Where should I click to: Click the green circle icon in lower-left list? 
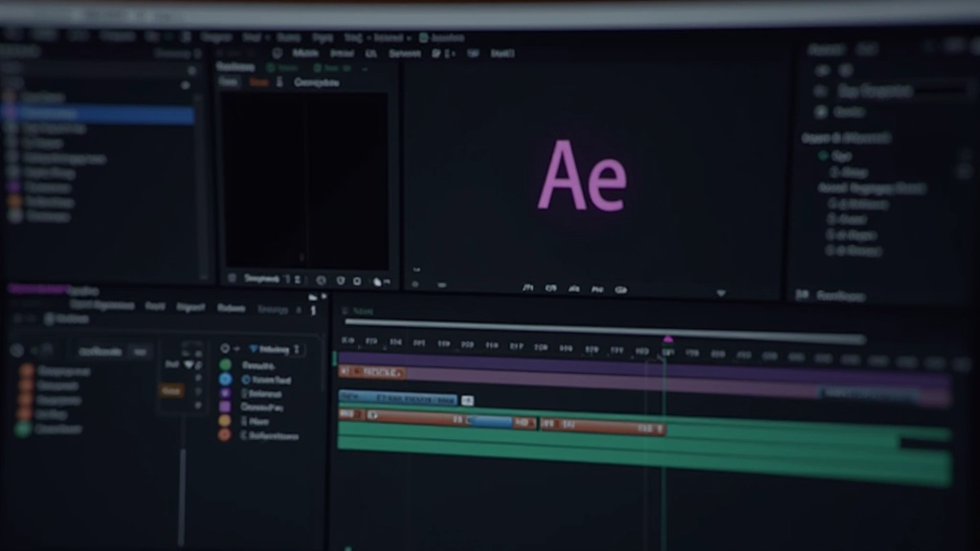(x=23, y=430)
